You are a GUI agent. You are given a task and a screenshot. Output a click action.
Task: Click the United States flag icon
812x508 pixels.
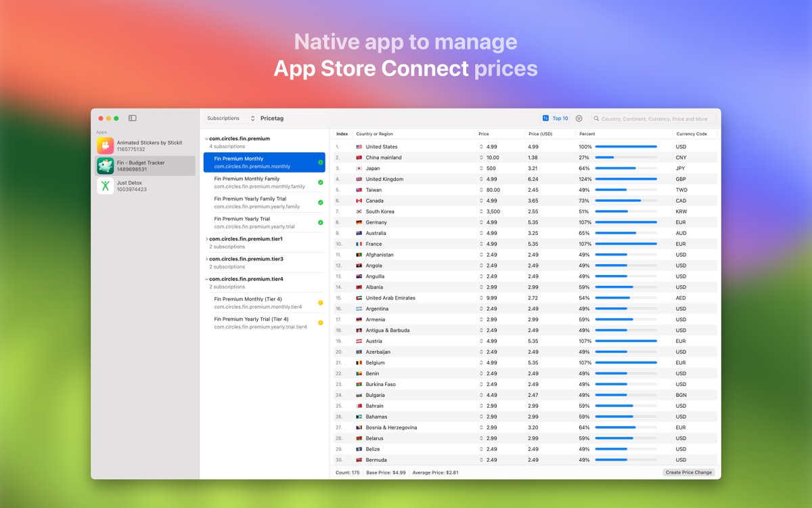pyautogui.click(x=359, y=147)
